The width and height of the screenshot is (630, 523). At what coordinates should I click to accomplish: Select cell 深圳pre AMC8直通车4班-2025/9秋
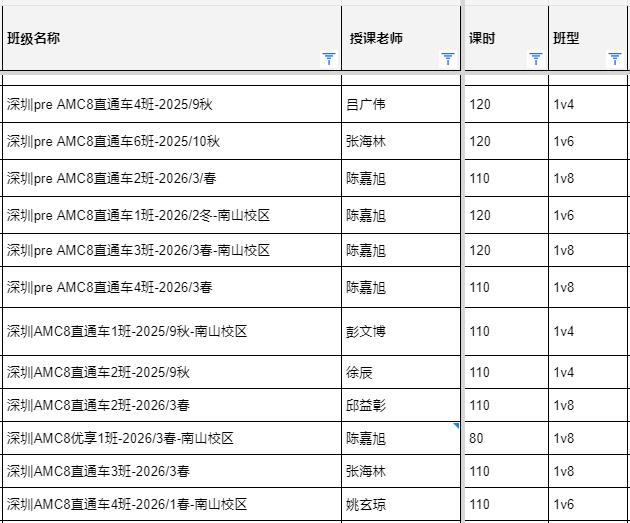(x=172, y=104)
